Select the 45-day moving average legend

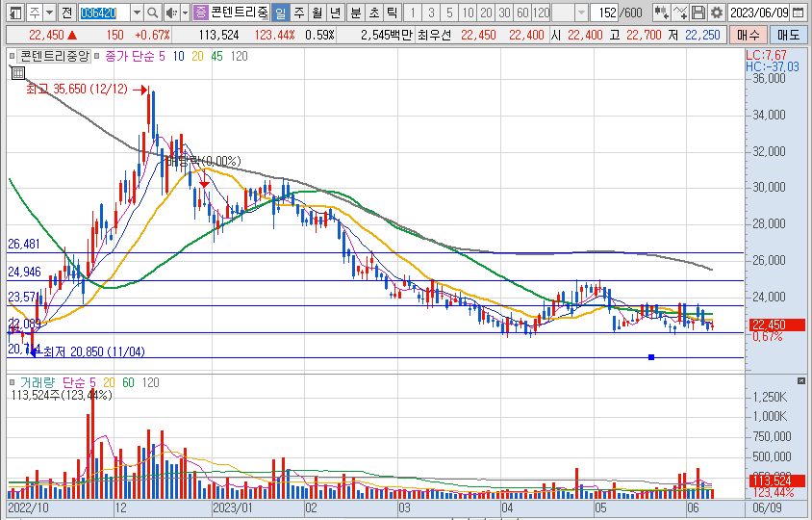[x=216, y=56]
